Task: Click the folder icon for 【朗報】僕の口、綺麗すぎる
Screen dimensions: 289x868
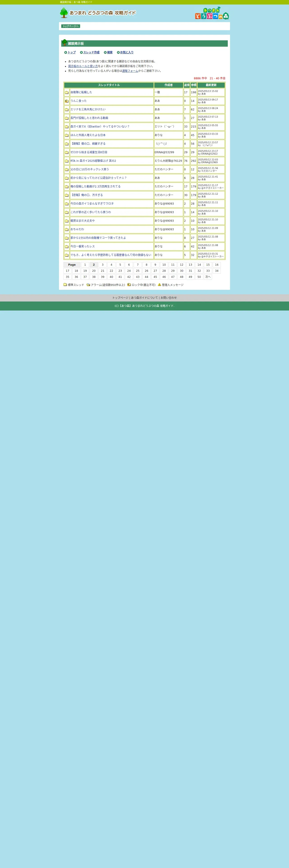Action: point(67,144)
